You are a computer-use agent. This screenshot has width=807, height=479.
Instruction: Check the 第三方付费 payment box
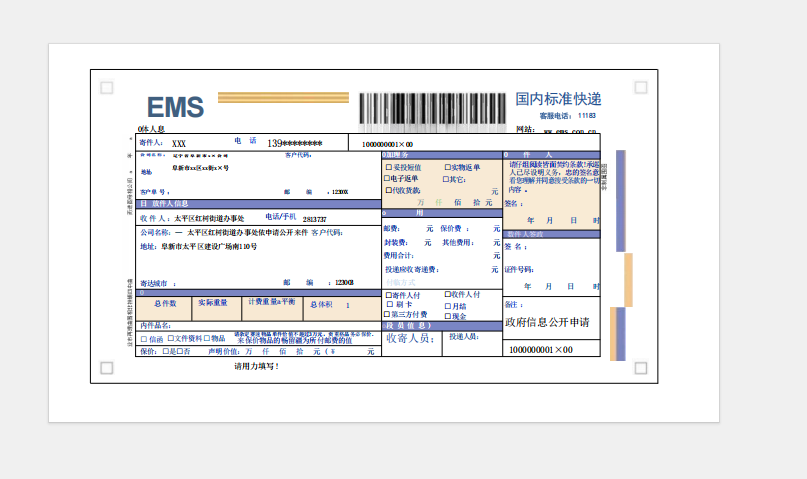[x=387, y=314]
